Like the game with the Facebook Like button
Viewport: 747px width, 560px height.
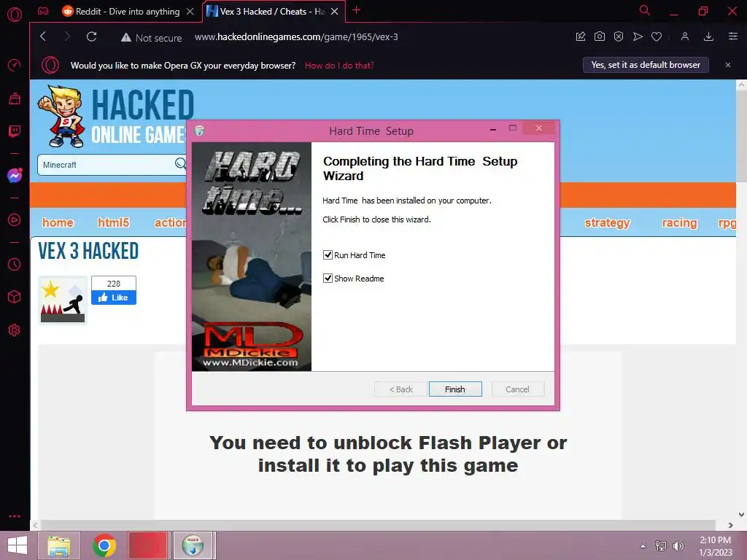pyautogui.click(x=113, y=297)
